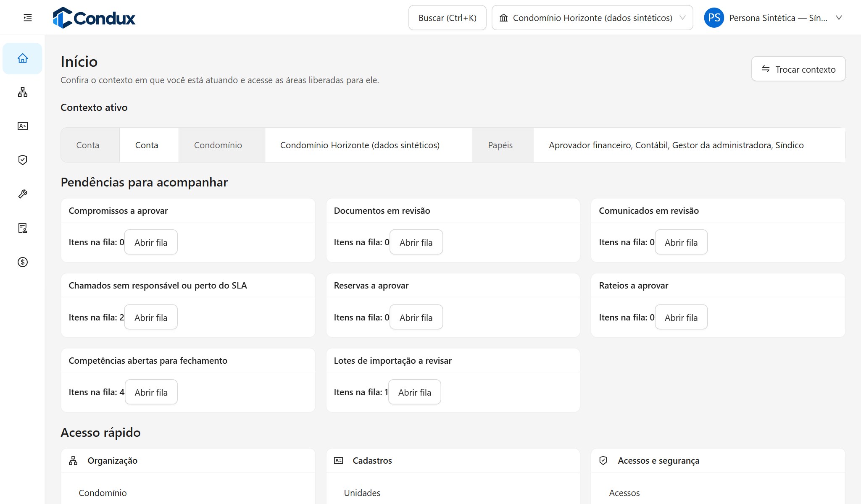This screenshot has width=861, height=504.
Task: Open queue for Chamados sem responsável
Action: coord(151,317)
